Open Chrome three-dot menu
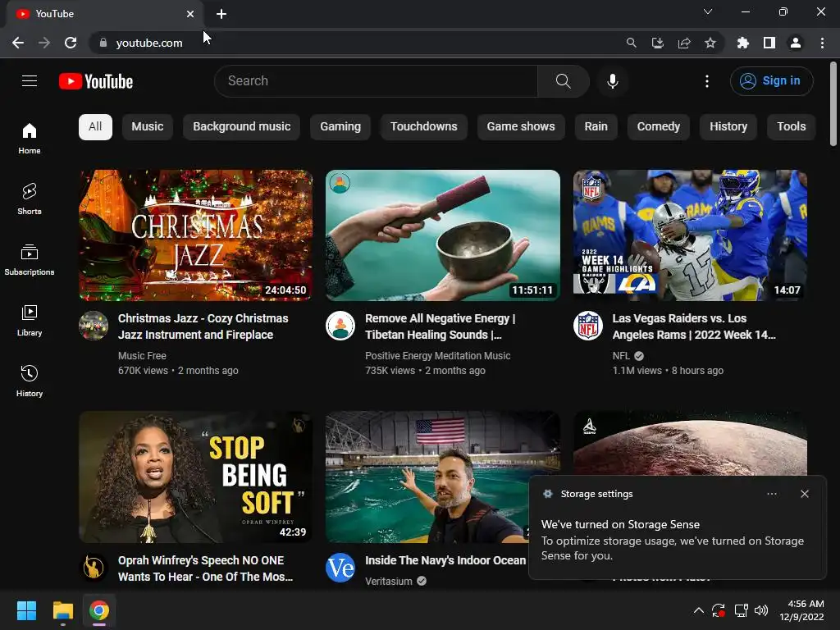 coord(822,43)
